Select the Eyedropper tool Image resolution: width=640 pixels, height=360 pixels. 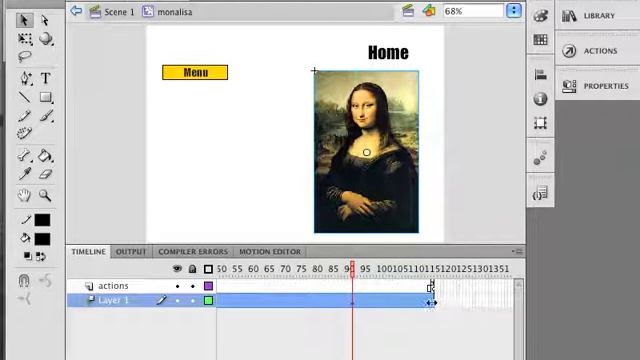(x=24, y=174)
